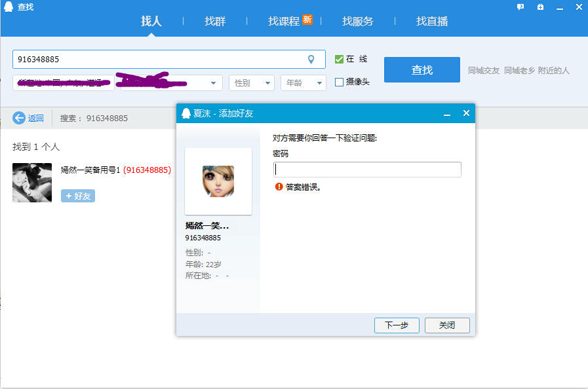Click the 下一步 button
Screen dimensions: 588x389
click(x=397, y=325)
